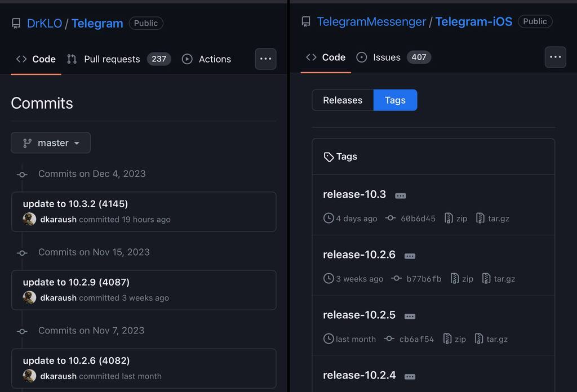The width and height of the screenshot is (577, 392).
Task: Click the 407 issues counter
Action: [419, 57]
